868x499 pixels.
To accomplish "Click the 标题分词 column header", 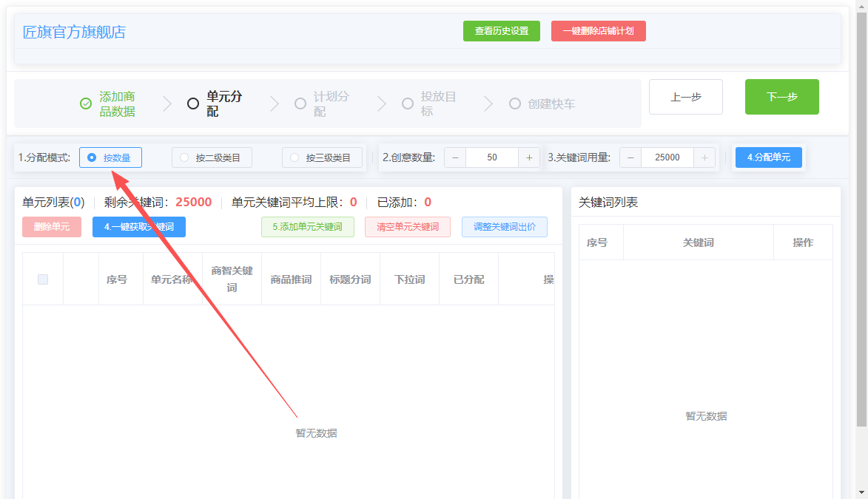I will [351, 279].
